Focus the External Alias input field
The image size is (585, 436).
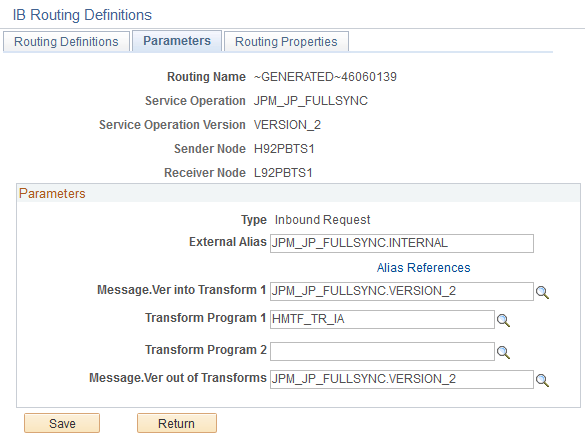[x=402, y=243]
